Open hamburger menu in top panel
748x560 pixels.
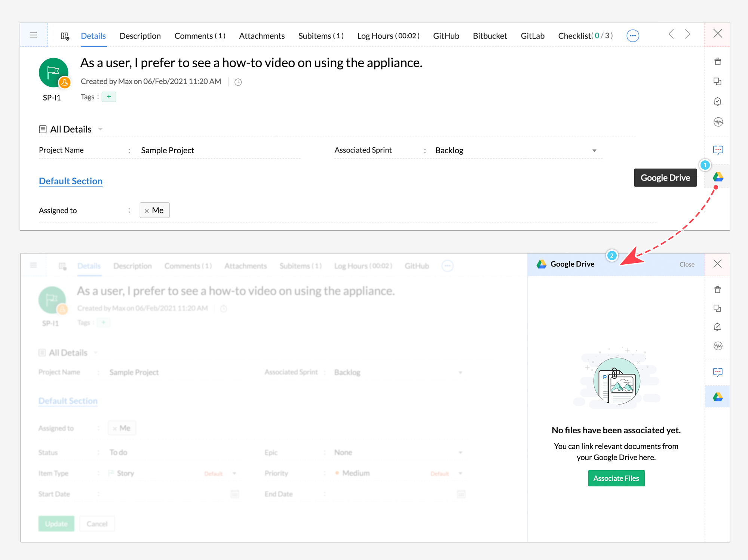click(x=33, y=35)
